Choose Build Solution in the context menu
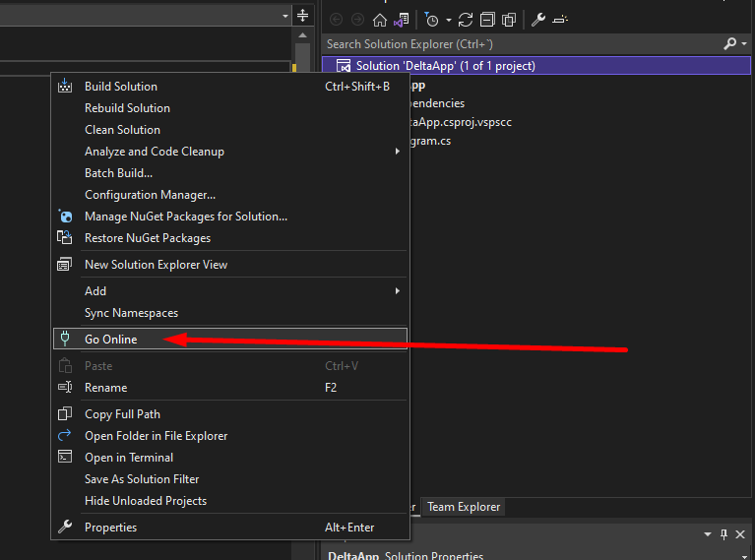The width and height of the screenshot is (755, 560). coord(120,87)
